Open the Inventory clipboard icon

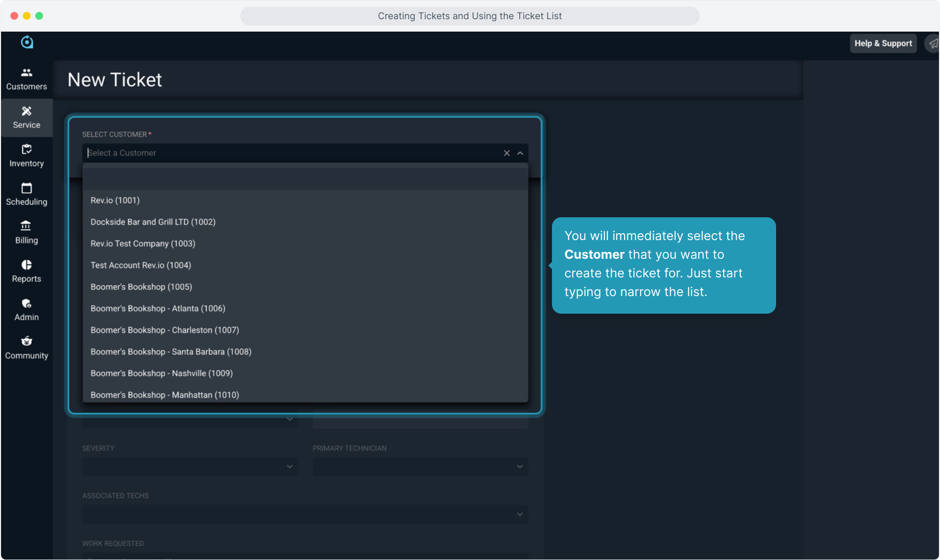(x=26, y=150)
